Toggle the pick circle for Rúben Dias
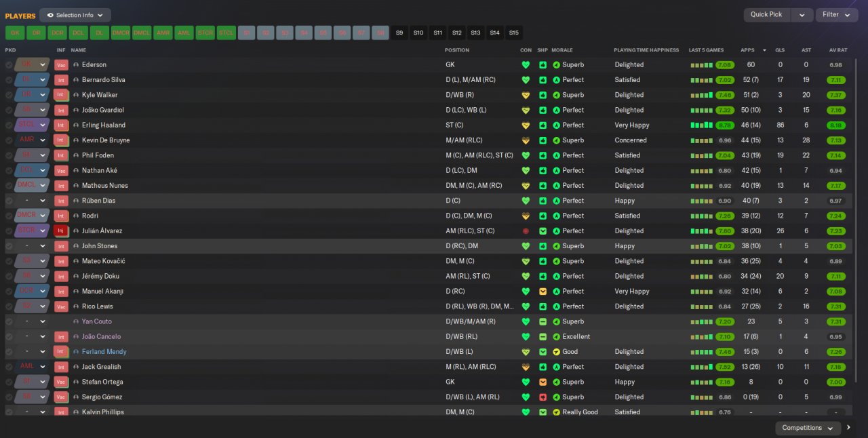The height and width of the screenshot is (438, 868). [x=9, y=201]
